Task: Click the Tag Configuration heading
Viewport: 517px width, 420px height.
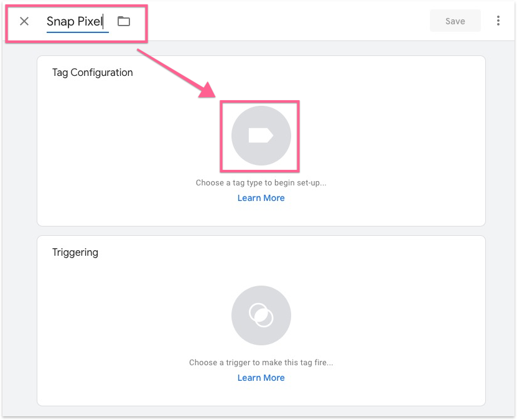Action: click(93, 72)
